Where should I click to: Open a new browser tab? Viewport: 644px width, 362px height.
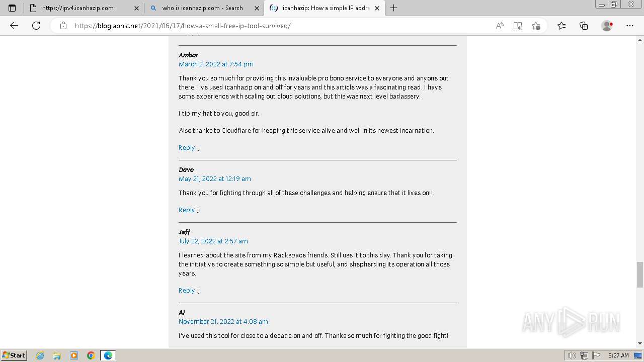point(394,8)
